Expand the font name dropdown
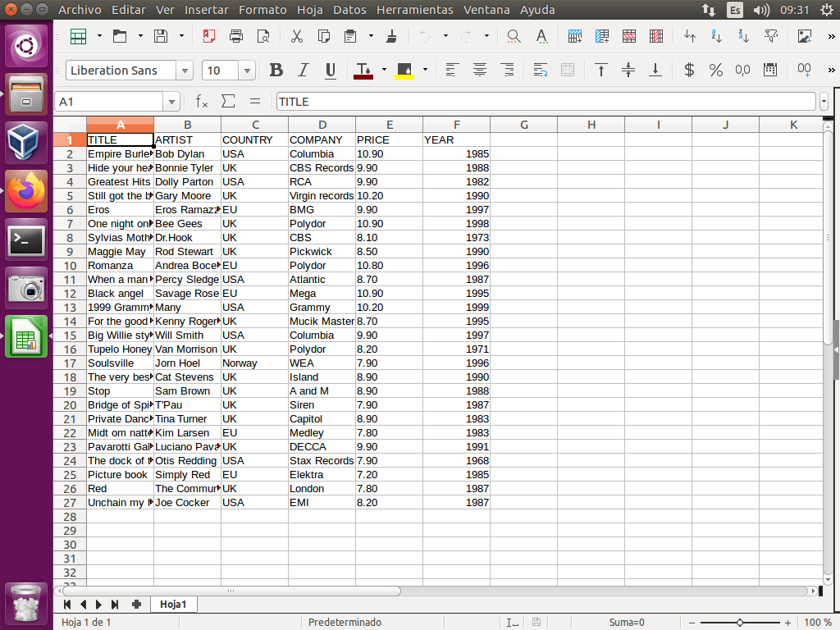This screenshot has width=840, height=630. tap(185, 71)
